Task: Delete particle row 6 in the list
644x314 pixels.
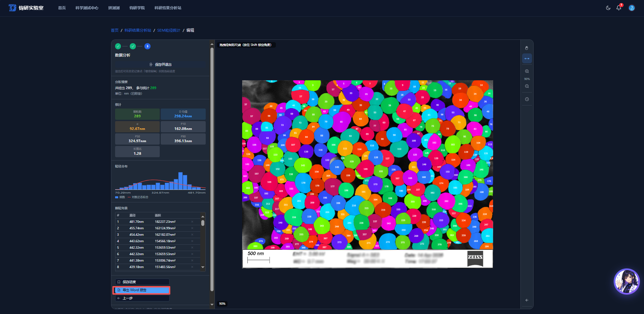Action: (x=192, y=254)
